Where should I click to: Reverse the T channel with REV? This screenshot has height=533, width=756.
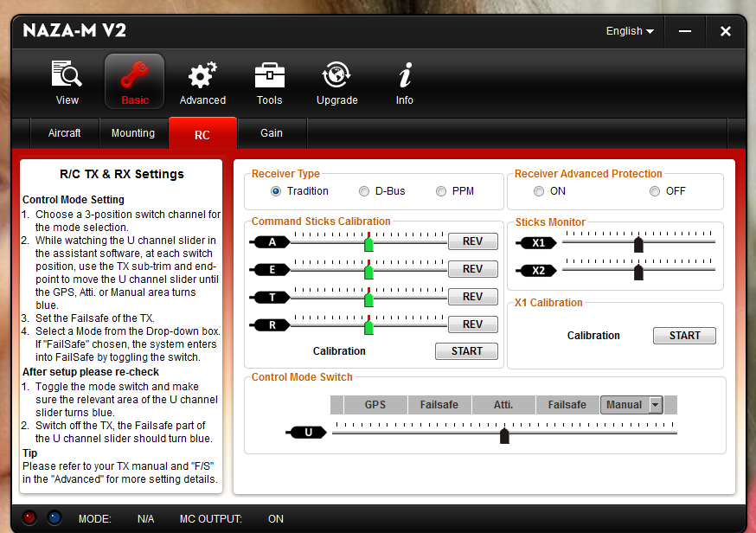pos(472,296)
